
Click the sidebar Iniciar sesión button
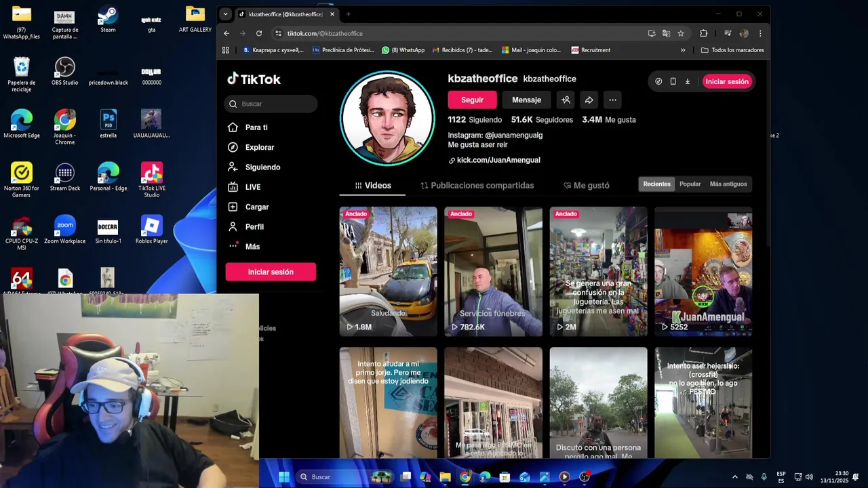[x=271, y=272]
